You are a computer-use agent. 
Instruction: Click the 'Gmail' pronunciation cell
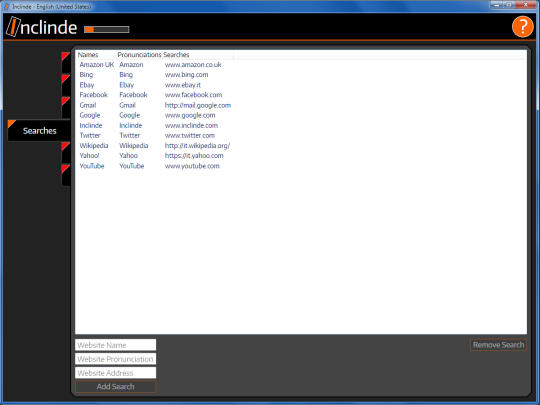(x=127, y=105)
